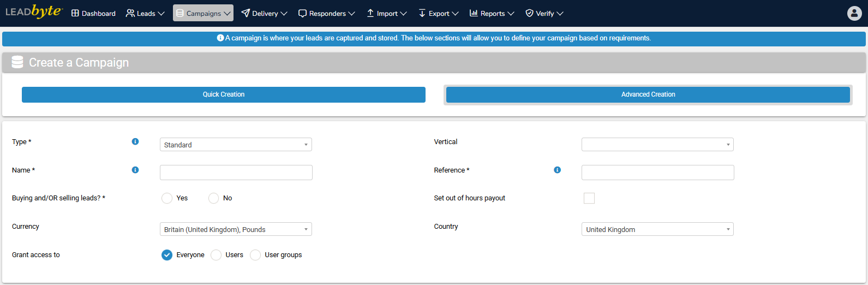Image resolution: width=868 pixels, height=285 pixels.
Task: Click the 'Set out of hours payout' label
Action: pyautogui.click(x=470, y=198)
